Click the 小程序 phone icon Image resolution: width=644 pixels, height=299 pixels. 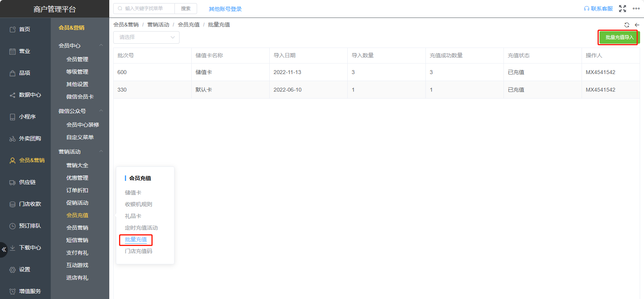tap(12, 117)
